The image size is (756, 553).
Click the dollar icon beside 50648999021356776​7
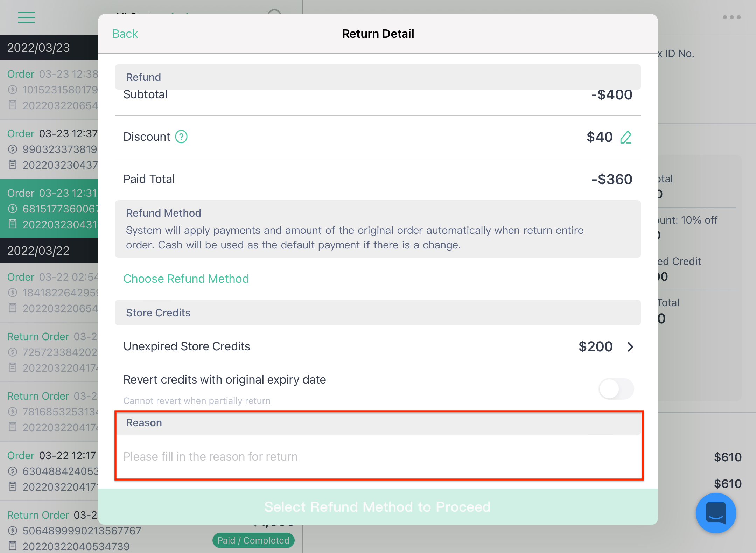point(13,531)
